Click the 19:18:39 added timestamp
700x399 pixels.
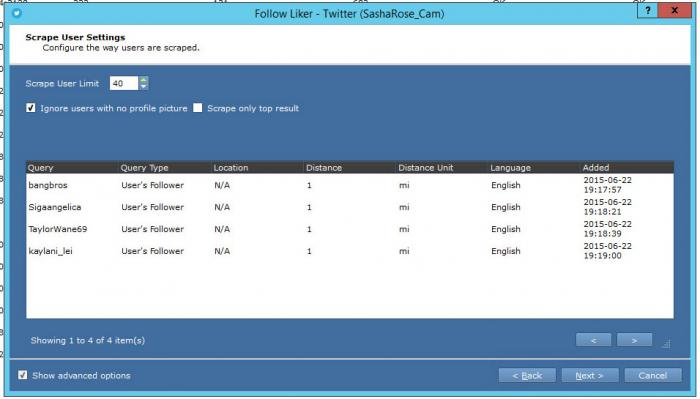602,234
